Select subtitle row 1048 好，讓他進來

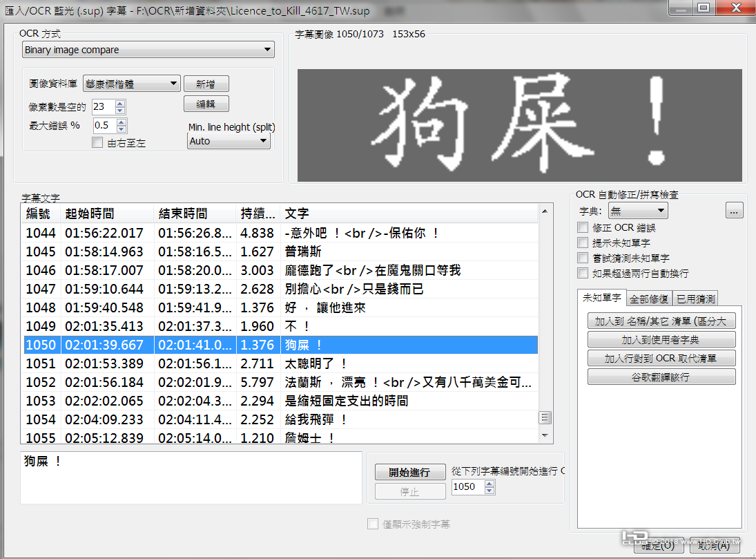point(280,307)
